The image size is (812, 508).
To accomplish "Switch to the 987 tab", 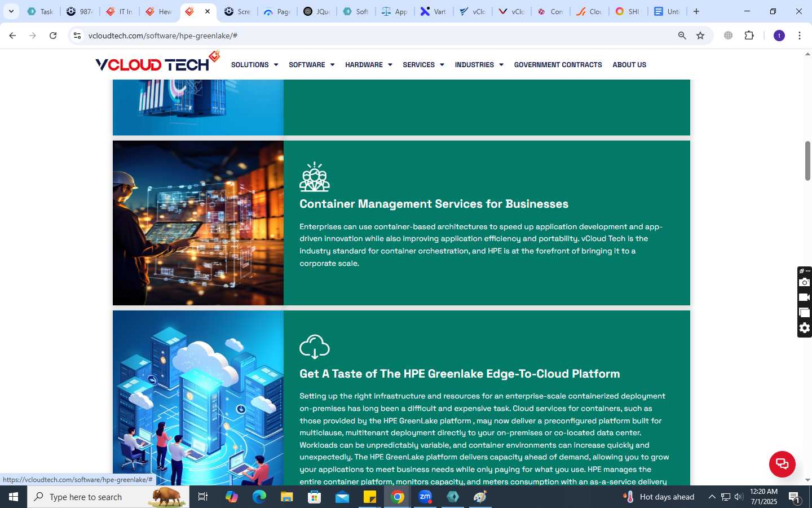I will (x=80, y=11).
